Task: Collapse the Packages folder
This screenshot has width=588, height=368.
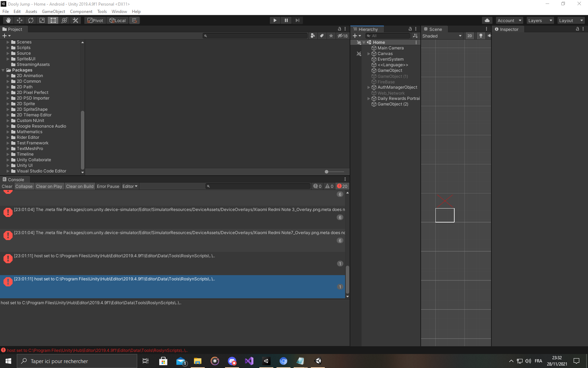Action: click(3, 70)
